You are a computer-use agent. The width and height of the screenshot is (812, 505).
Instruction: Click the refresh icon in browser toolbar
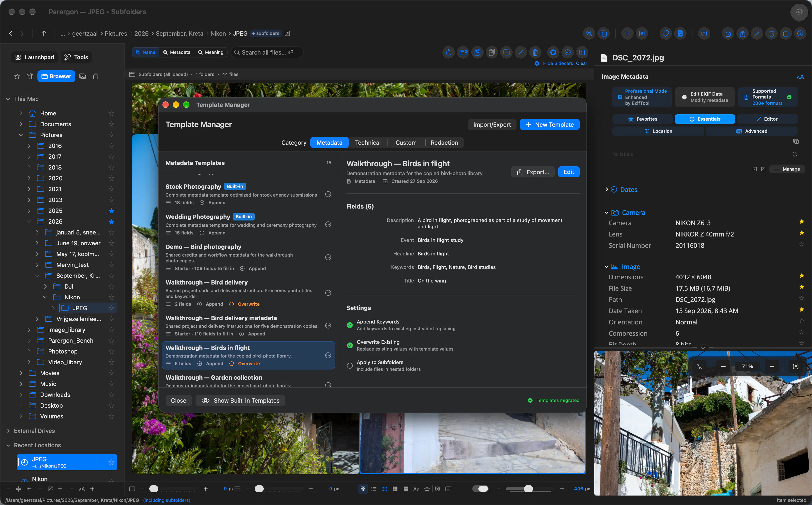tap(448, 53)
